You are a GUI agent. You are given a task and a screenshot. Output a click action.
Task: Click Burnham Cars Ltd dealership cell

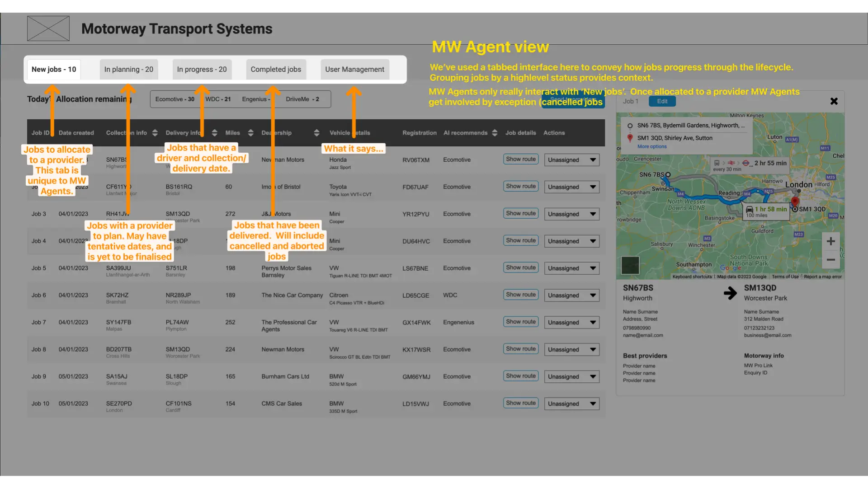[285, 376]
